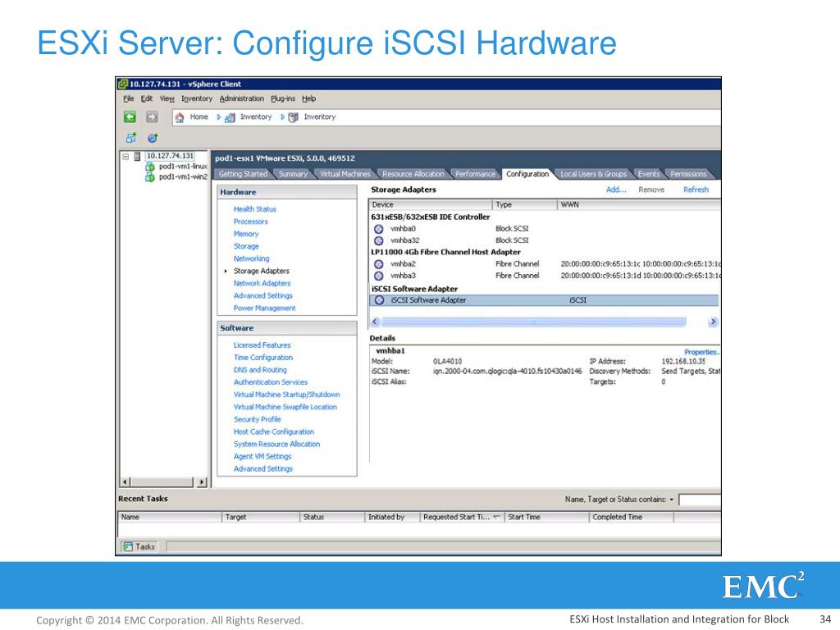Click the pod1-vm1-win2 VM icon
Viewport: 840px width, 630px height.
point(150,177)
